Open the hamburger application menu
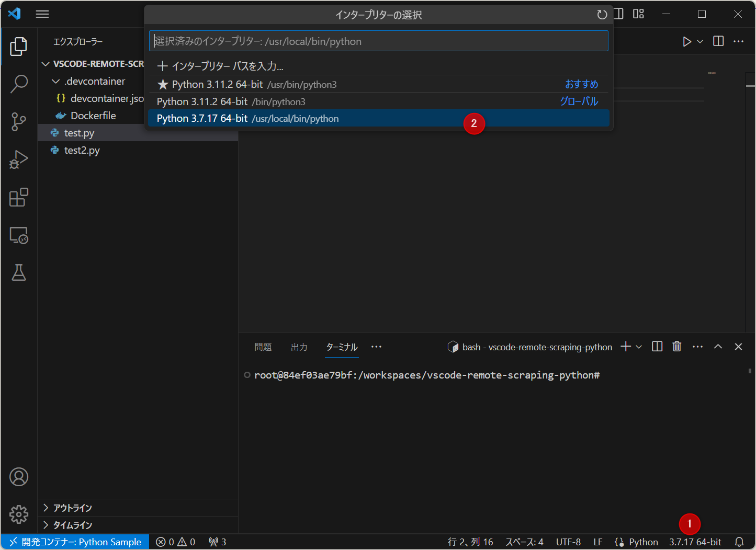 (x=42, y=14)
